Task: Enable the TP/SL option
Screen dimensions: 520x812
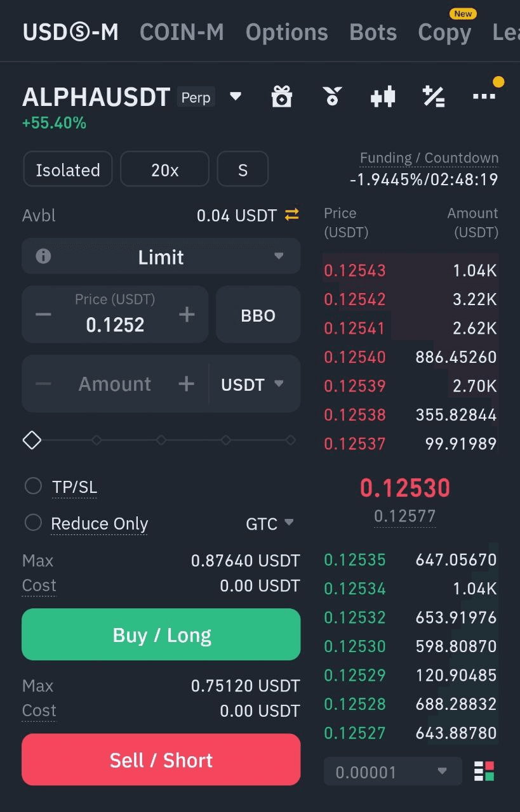Action: pos(33,486)
